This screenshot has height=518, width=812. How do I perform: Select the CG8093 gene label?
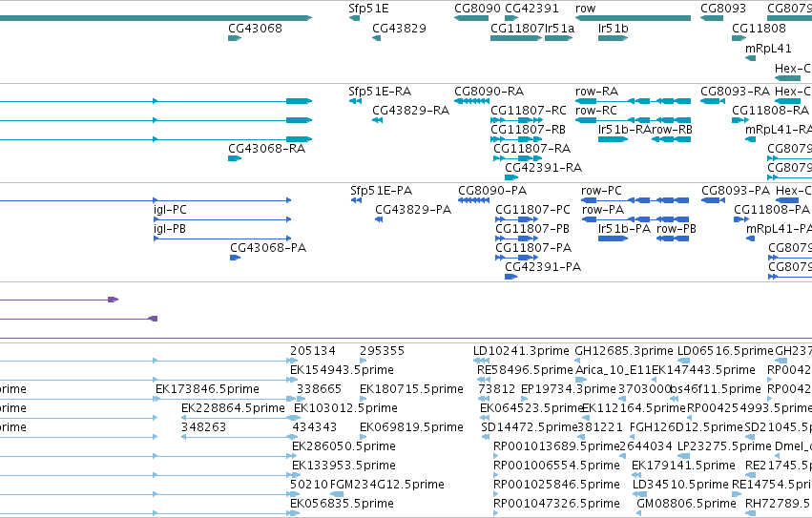click(x=723, y=9)
